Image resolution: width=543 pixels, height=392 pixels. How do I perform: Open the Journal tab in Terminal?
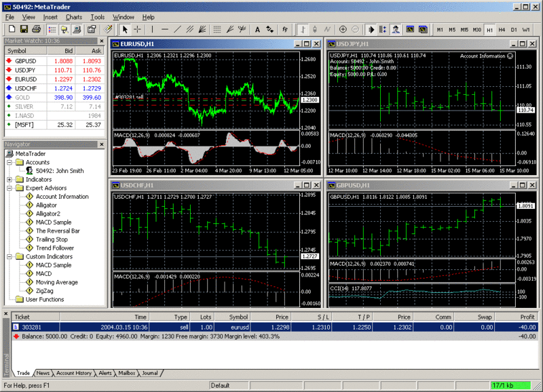point(149,373)
